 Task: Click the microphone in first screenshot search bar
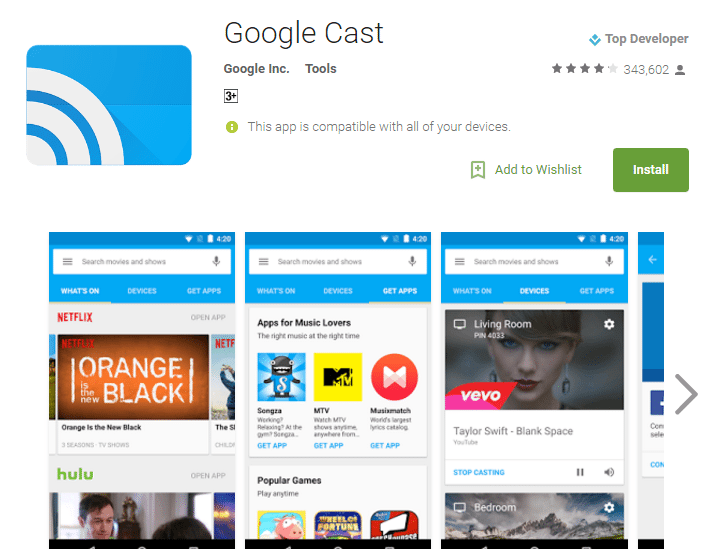(216, 261)
